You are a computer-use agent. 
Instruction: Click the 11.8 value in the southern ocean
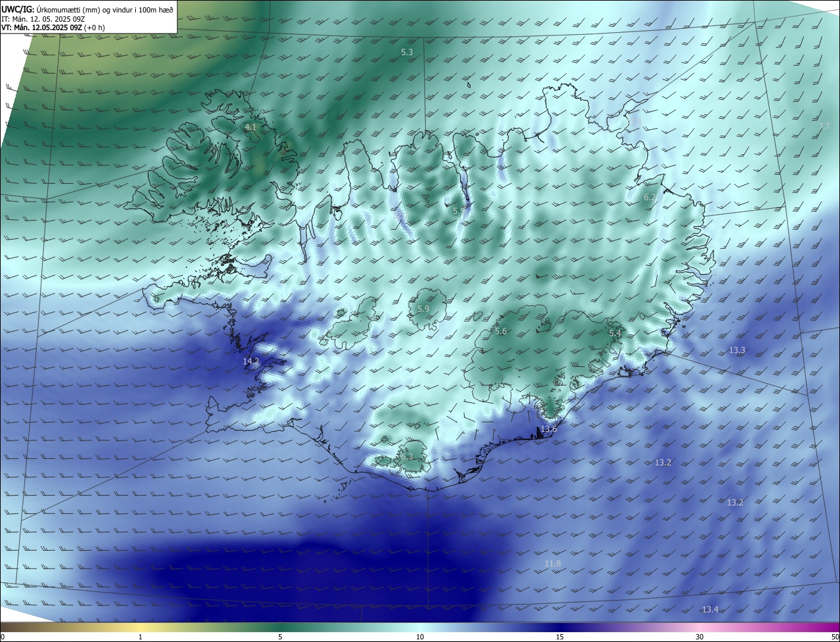[553, 564]
